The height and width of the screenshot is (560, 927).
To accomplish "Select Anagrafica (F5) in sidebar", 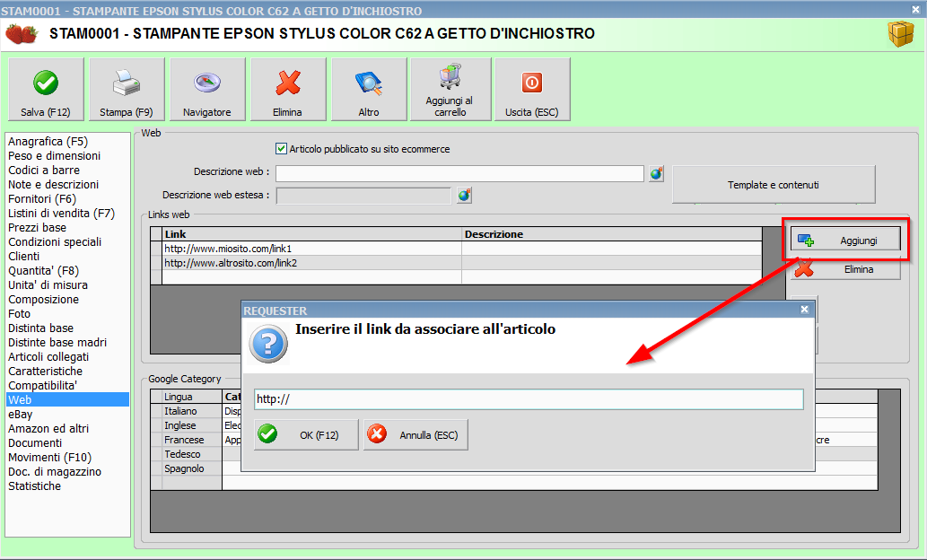I will point(48,141).
